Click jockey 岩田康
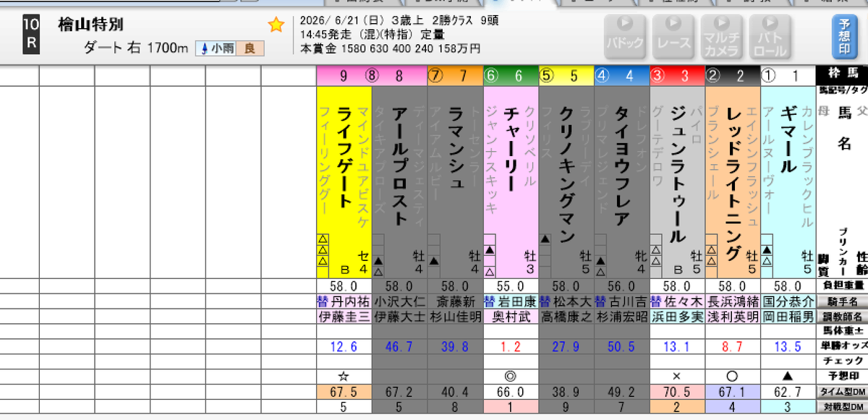Viewport: 868px width, 420px height. (517, 301)
